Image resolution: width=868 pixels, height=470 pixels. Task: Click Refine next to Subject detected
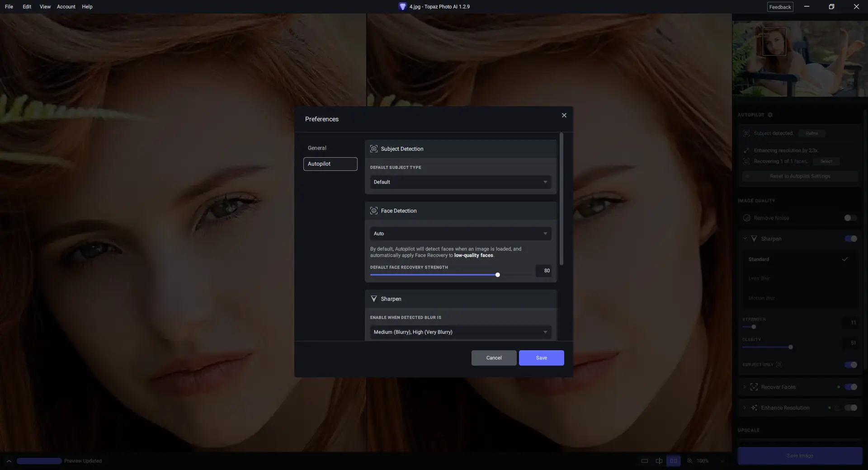pos(811,133)
